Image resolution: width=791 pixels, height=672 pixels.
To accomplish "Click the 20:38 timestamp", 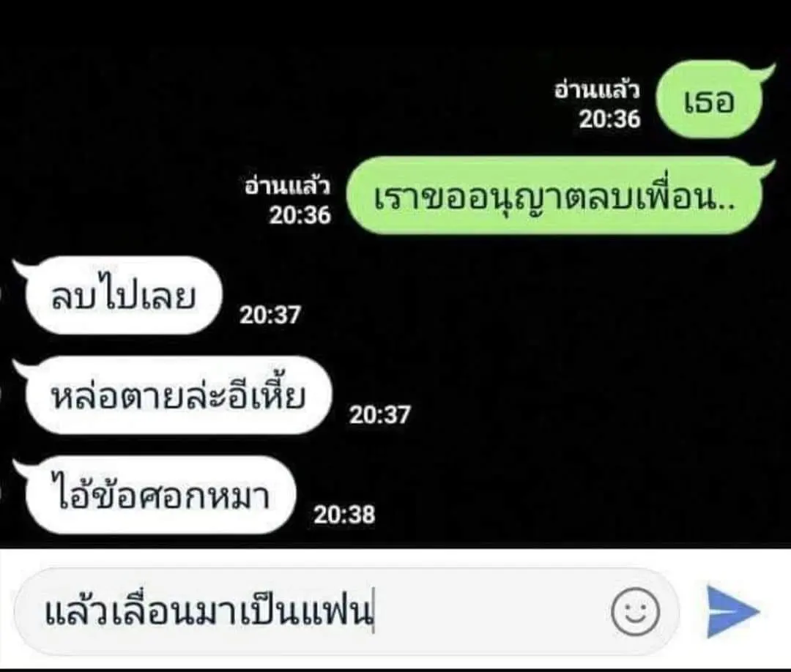I will click(x=344, y=515).
